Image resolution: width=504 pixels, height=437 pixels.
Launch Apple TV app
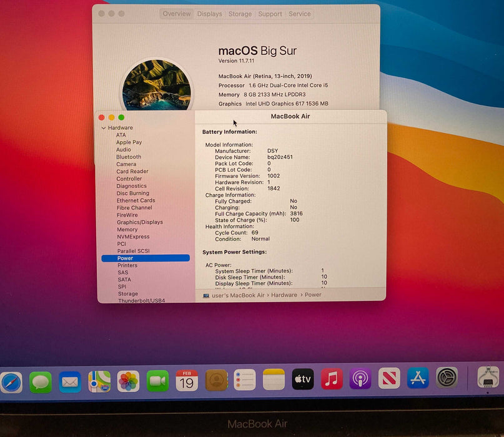[x=302, y=379]
